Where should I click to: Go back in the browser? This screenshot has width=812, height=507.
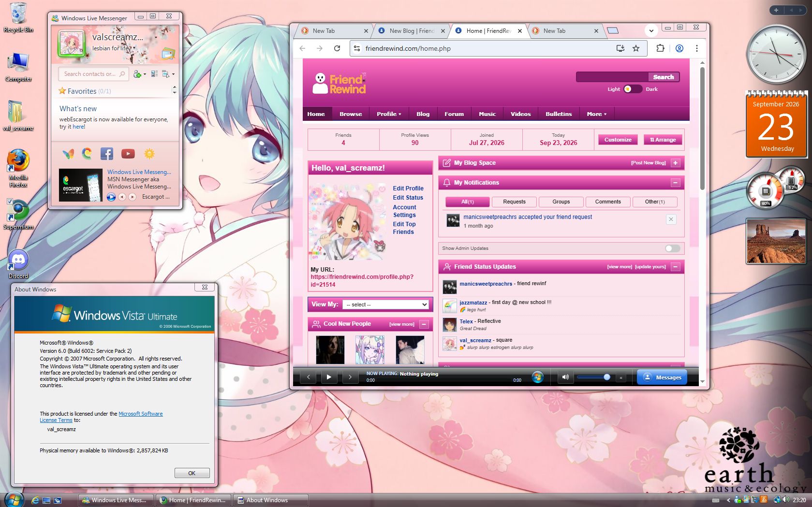[302, 48]
